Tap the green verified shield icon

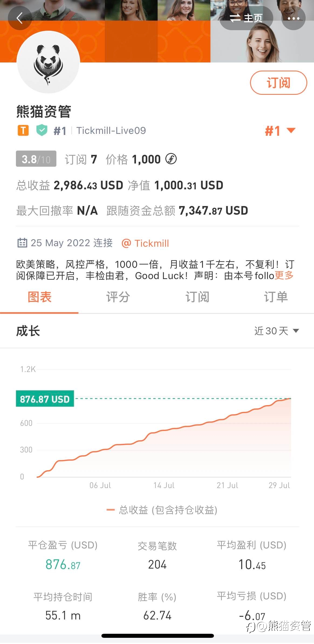click(42, 130)
